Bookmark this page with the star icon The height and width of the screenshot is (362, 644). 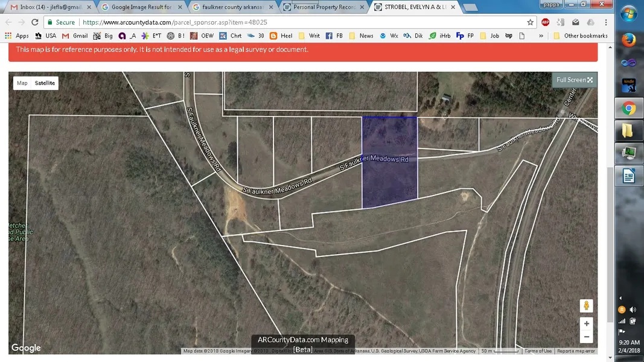coord(530,22)
